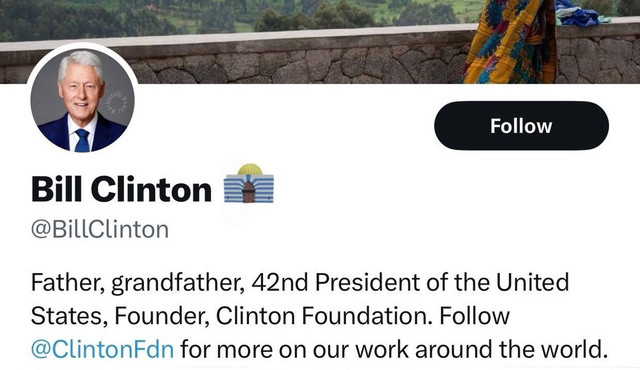The image size is (640, 370).
Task: Click the "Father, grandfather" bio text
Action: pos(138,282)
